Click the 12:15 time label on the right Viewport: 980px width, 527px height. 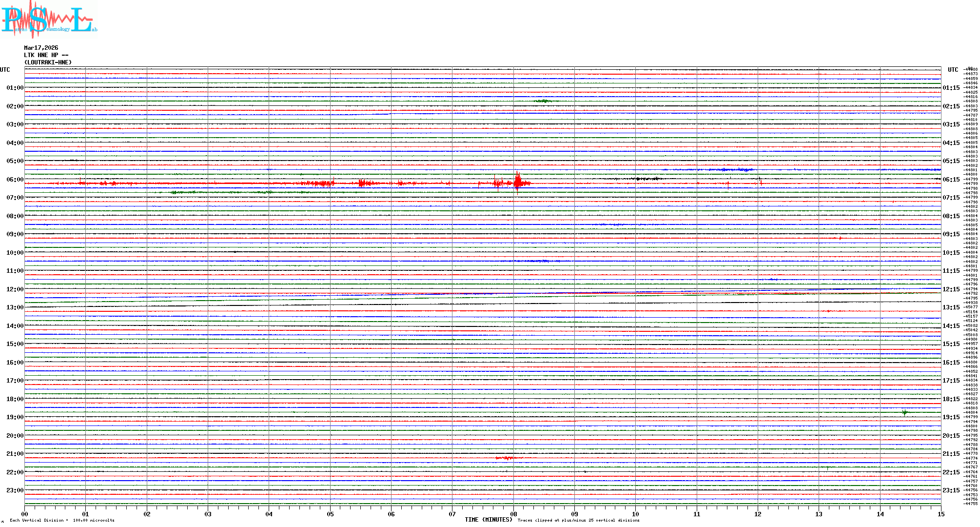951,289
